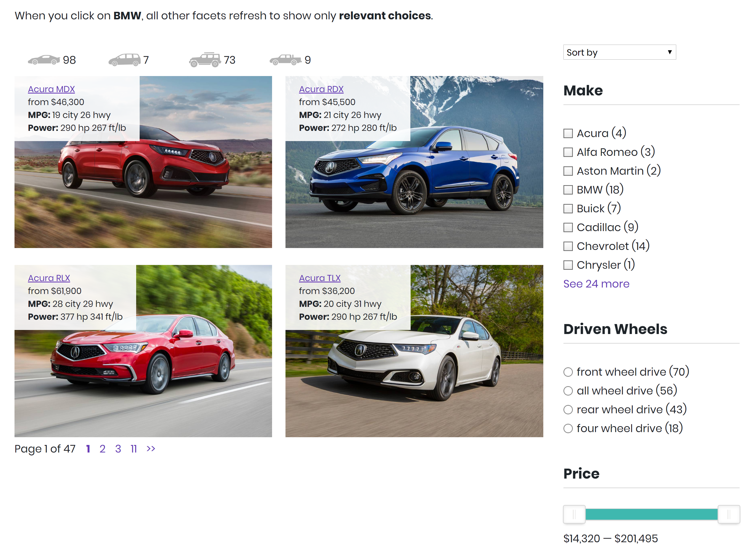Filter by the minivan body type icon (7)

pyautogui.click(x=124, y=60)
